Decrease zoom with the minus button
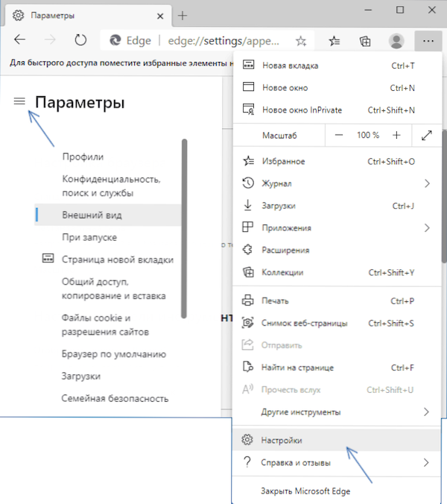The height and width of the screenshot is (504, 447). 339,136
